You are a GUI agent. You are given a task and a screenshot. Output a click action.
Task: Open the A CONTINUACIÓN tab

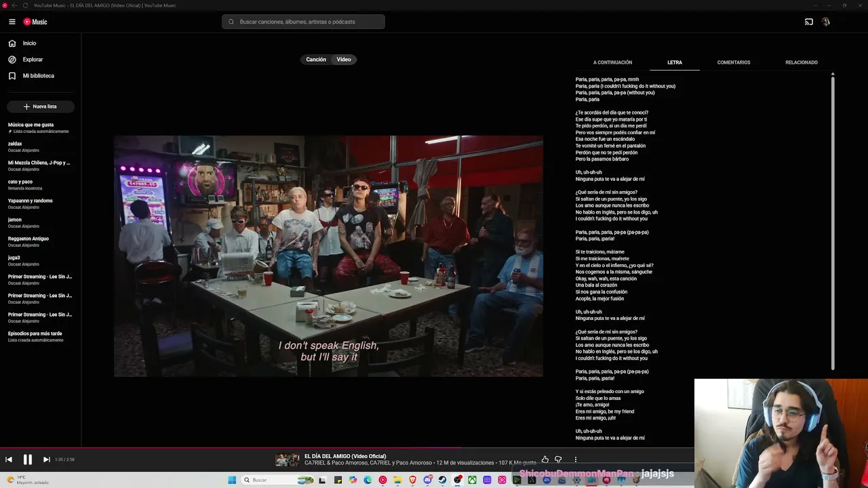pos(612,62)
